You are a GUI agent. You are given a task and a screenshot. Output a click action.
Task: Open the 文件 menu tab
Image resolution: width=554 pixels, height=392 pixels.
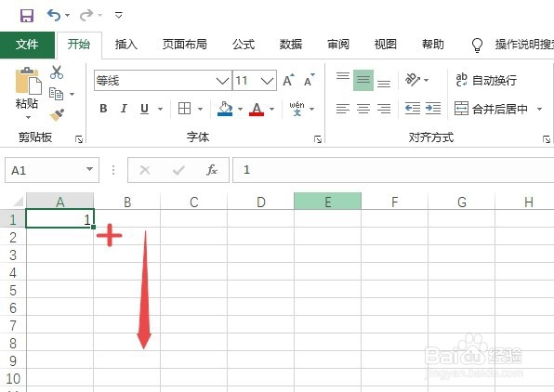tap(27, 45)
